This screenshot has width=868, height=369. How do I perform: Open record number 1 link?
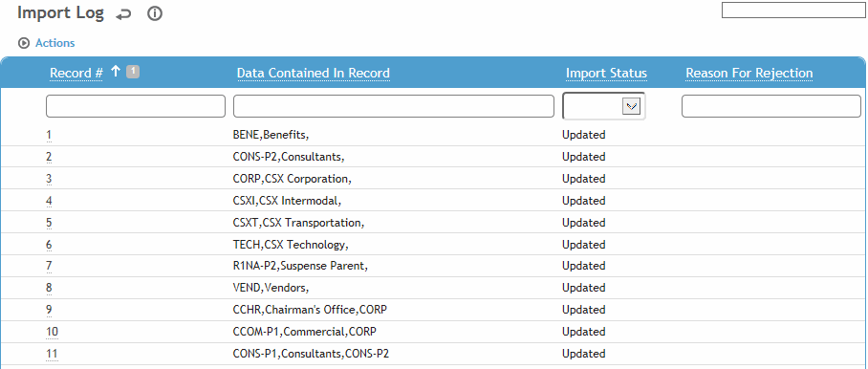coord(49,135)
